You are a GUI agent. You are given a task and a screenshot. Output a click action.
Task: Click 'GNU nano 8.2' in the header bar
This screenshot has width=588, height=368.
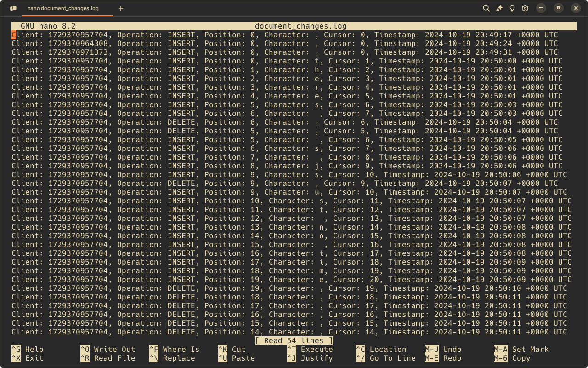tap(48, 26)
